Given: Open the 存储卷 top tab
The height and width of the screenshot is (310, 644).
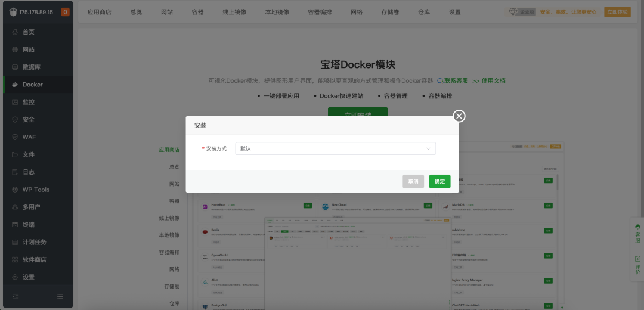Looking at the screenshot, I should [x=390, y=12].
